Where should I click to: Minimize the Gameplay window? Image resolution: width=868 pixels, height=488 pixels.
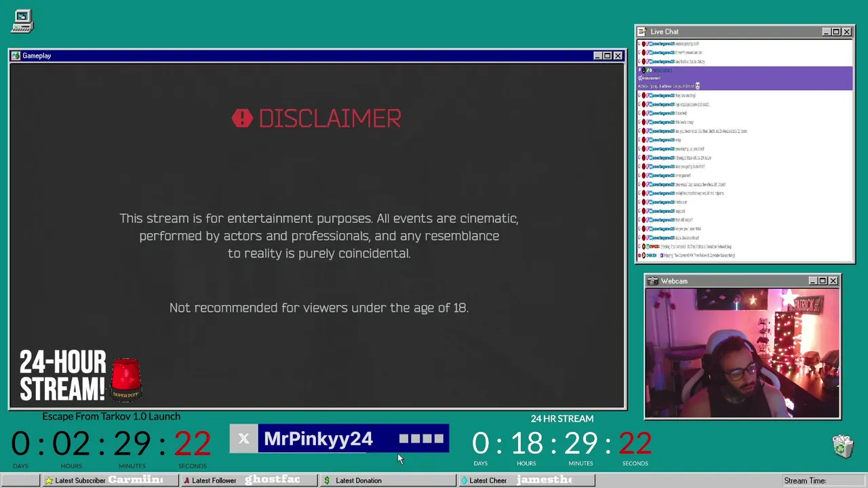pyautogui.click(x=597, y=56)
